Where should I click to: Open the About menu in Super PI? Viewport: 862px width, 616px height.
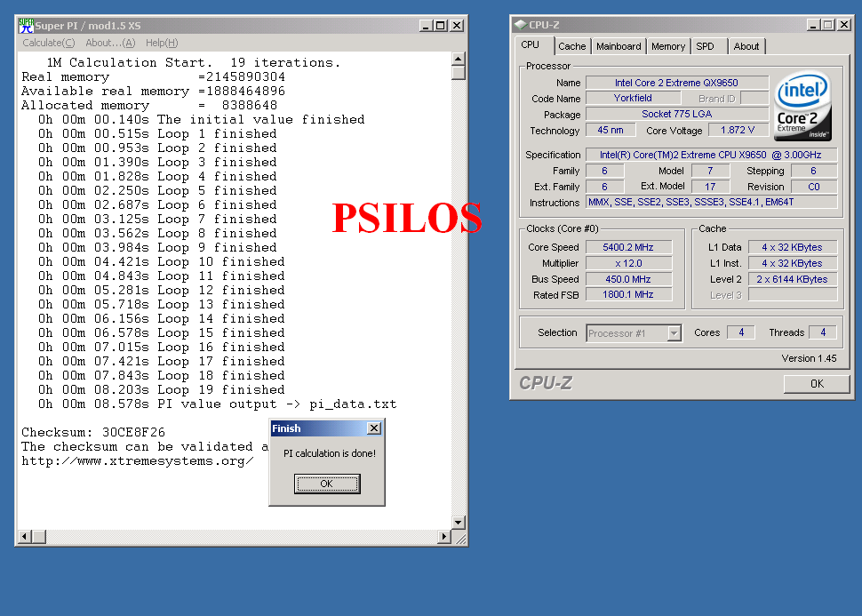pyautogui.click(x=110, y=43)
